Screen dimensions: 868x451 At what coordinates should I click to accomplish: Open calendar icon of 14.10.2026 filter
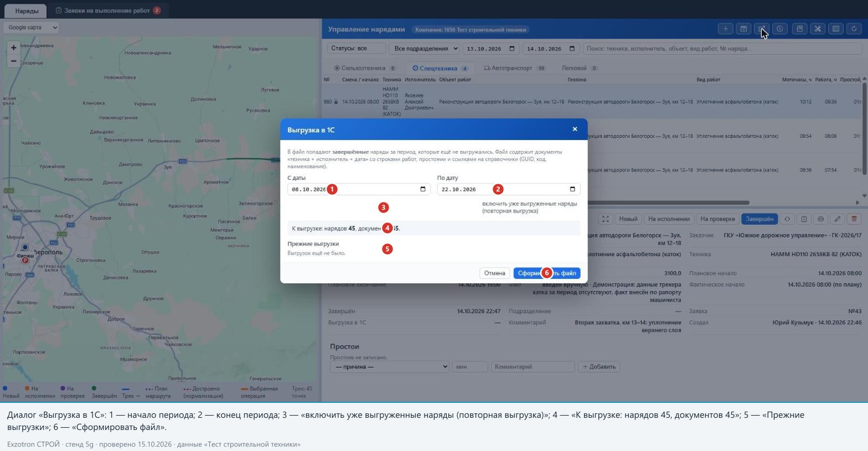click(572, 48)
